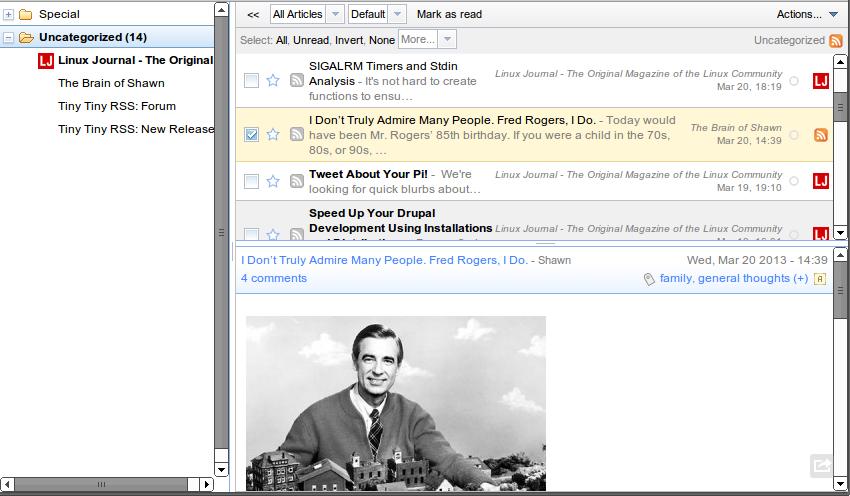This screenshot has width=850, height=496.
Task: Open the Tiny Tiny RSS: Forum feed
Action: point(116,106)
